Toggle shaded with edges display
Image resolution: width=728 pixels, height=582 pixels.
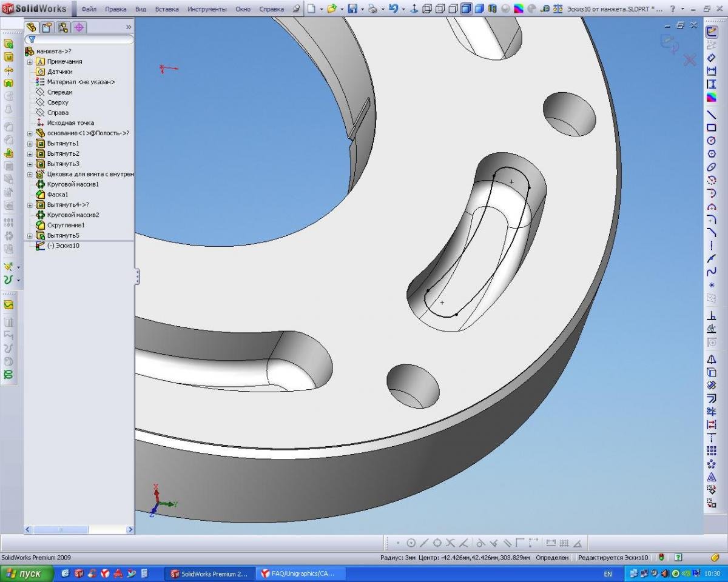point(466,8)
